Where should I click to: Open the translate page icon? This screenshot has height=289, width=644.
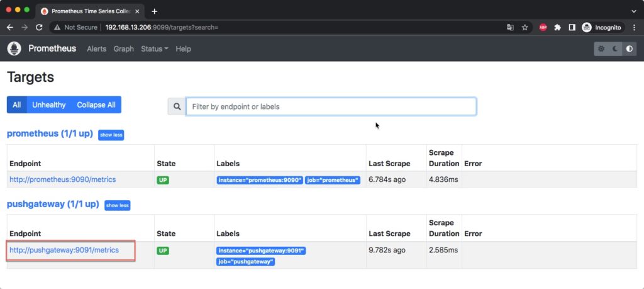click(x=510, y=28)
